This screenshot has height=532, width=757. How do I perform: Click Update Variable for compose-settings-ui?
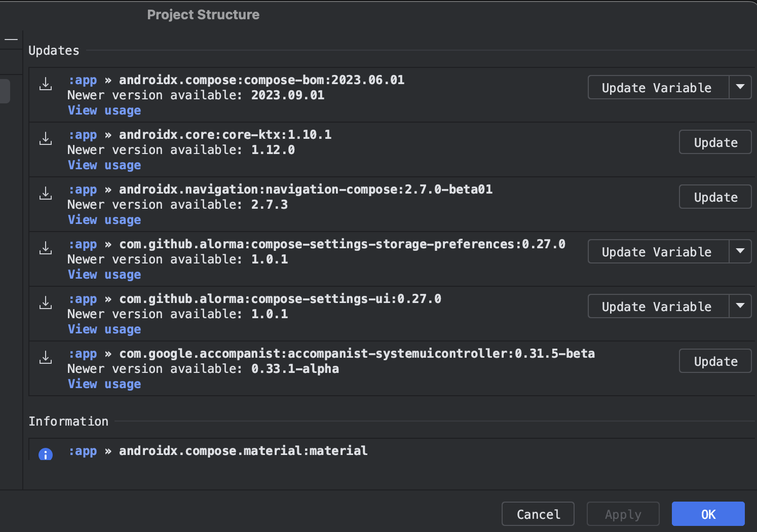pos(658,306)
